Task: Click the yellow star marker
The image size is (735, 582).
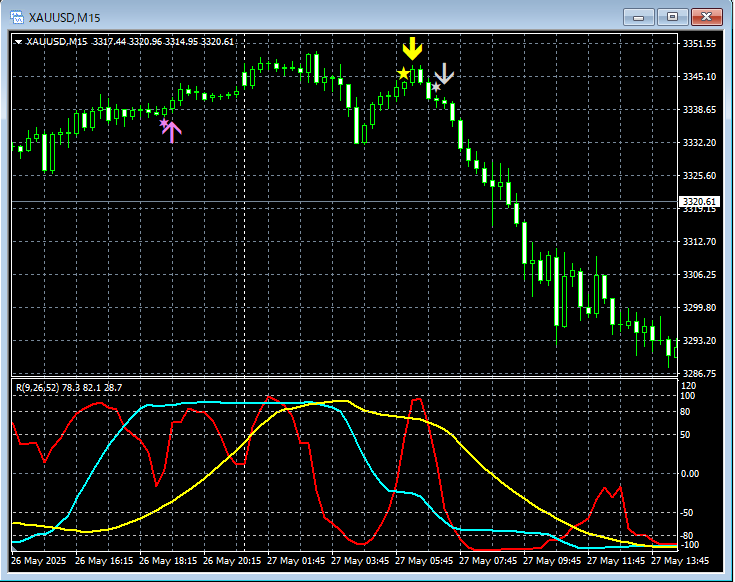Action: (x=403, y=74)
